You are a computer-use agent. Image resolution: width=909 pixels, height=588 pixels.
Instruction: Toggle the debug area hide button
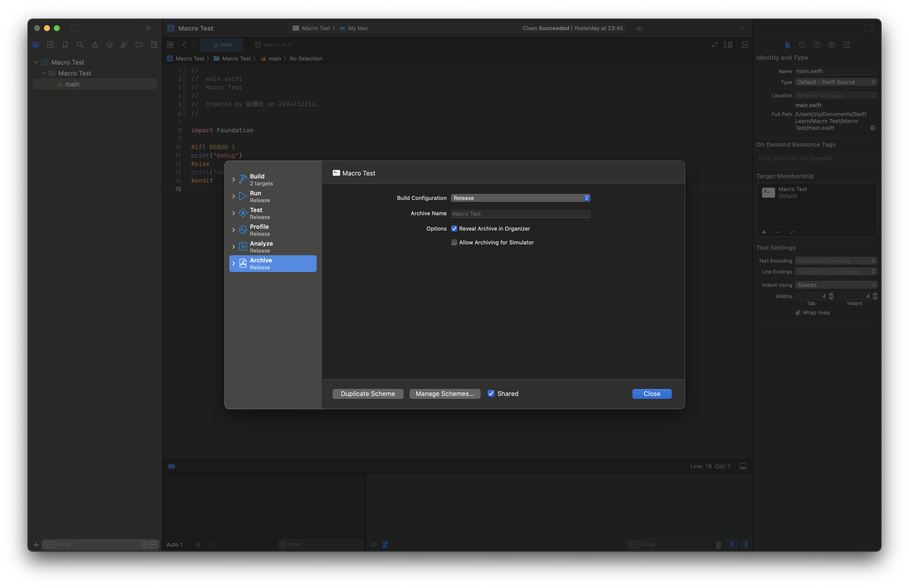coord(743,466)
